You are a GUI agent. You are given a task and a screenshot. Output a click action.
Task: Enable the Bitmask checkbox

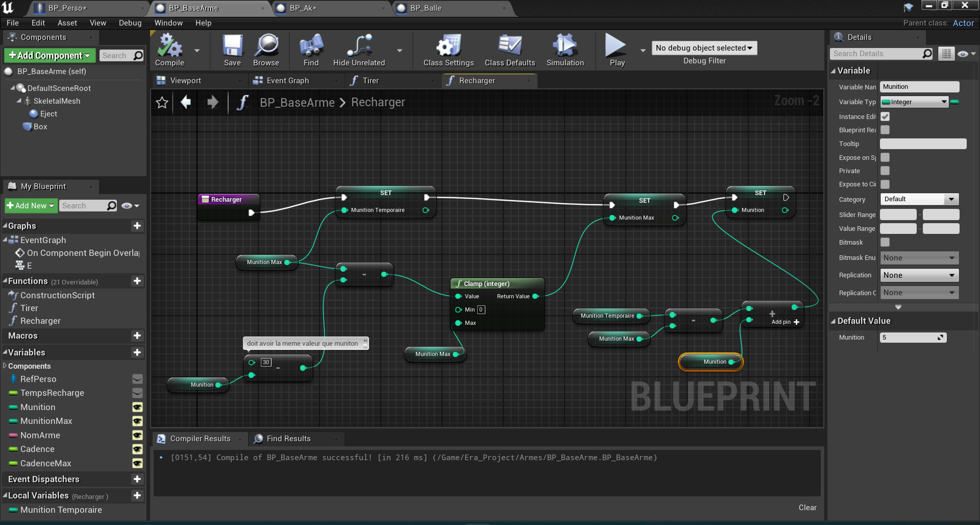(x=885, y=242)
